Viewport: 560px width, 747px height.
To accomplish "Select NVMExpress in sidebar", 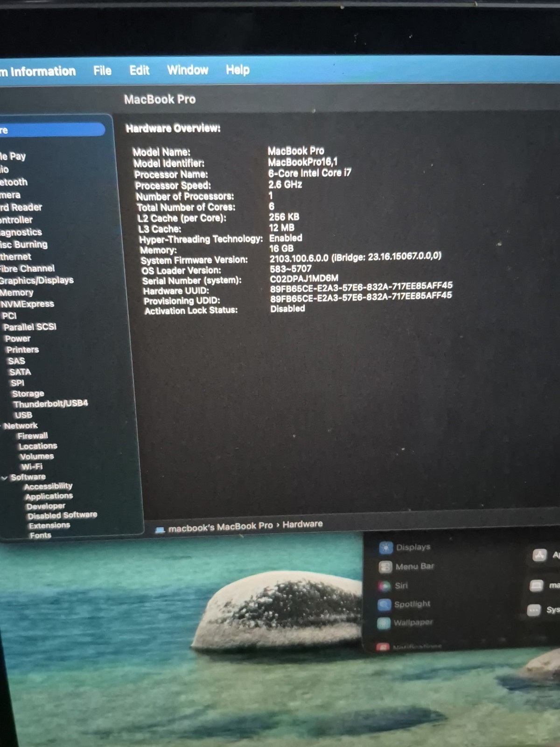I will [28, 304].
